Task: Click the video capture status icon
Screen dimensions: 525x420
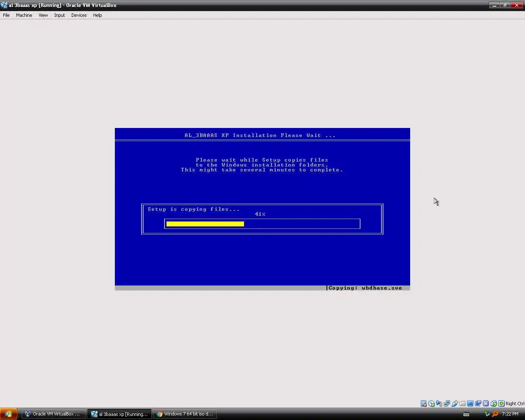Action: pyautogui.click(x=478, y=404)
